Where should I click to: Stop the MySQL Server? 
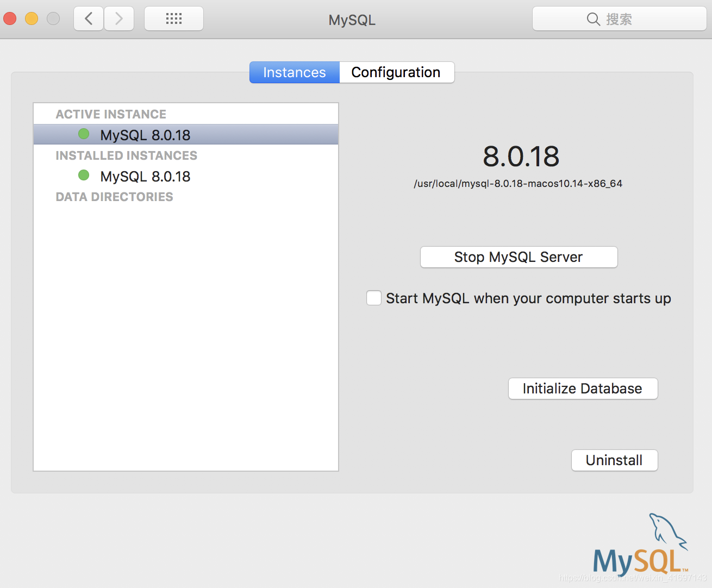click(x=519, y=257)
